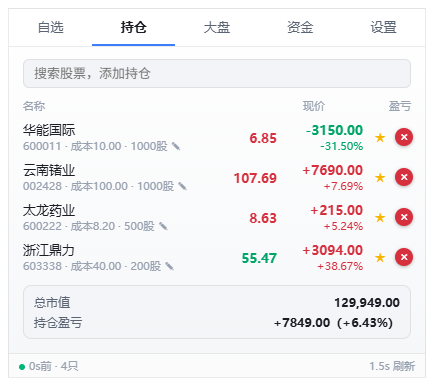This screenshot has height=386, width=434.
Task: Remove 太龙药业 with red delete button
Action: click(404, 217)
